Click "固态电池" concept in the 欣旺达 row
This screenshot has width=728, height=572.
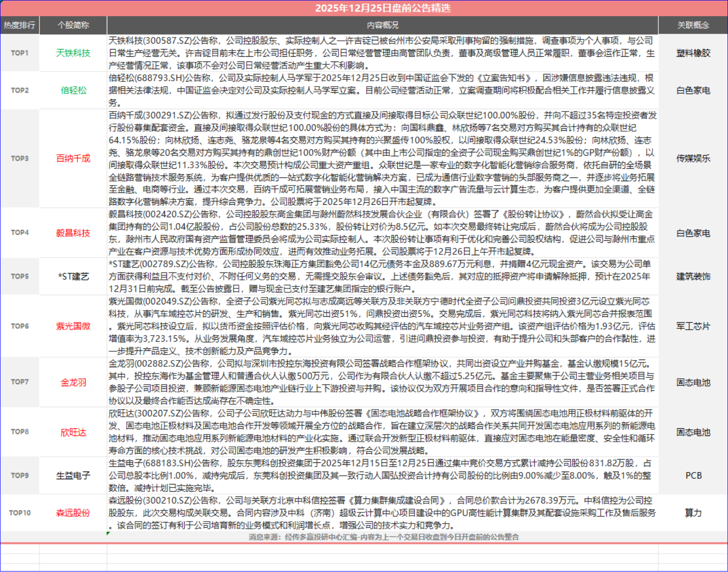pyautogui.click(x=693, y=432)
